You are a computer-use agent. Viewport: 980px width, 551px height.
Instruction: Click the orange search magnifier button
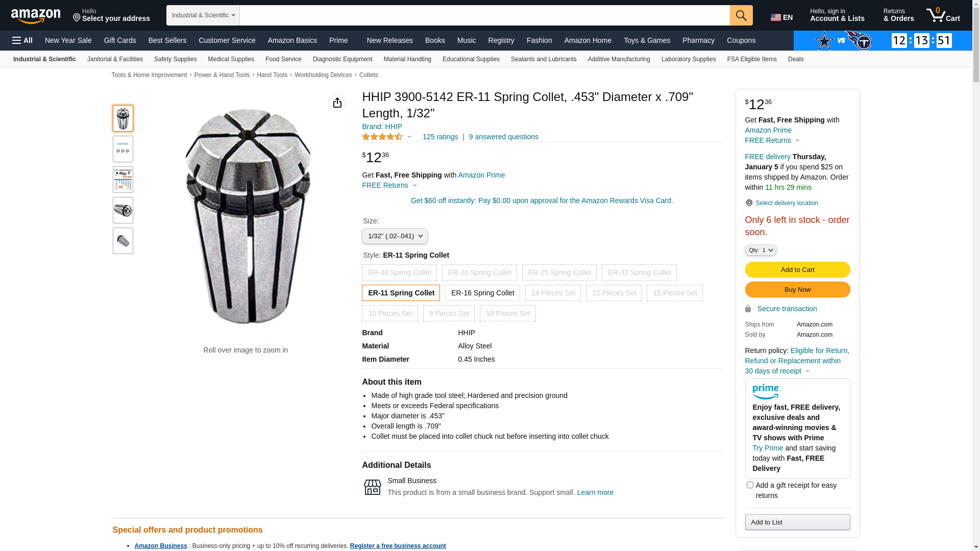[x=741, y=15]
